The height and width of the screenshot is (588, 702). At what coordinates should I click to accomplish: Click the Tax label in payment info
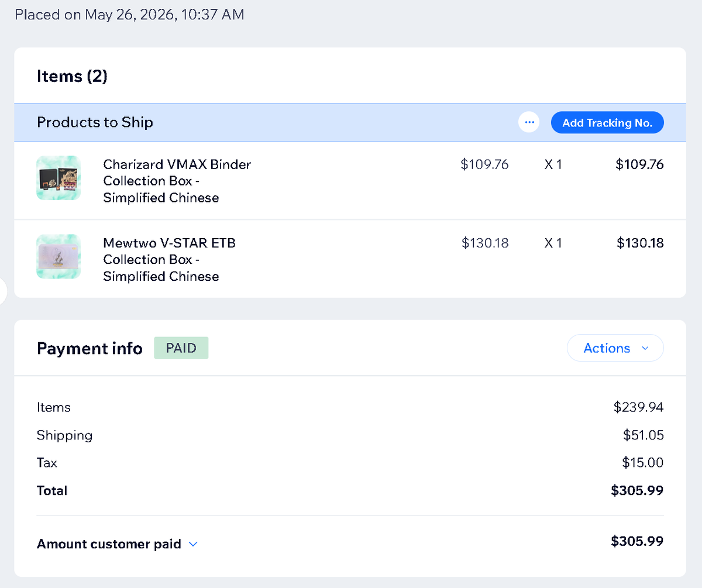coord(47,463)
